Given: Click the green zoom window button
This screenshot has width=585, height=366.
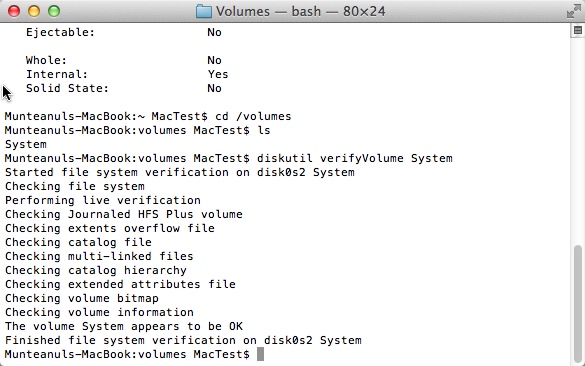Looking at the screenshot, I should click(54, 11).
